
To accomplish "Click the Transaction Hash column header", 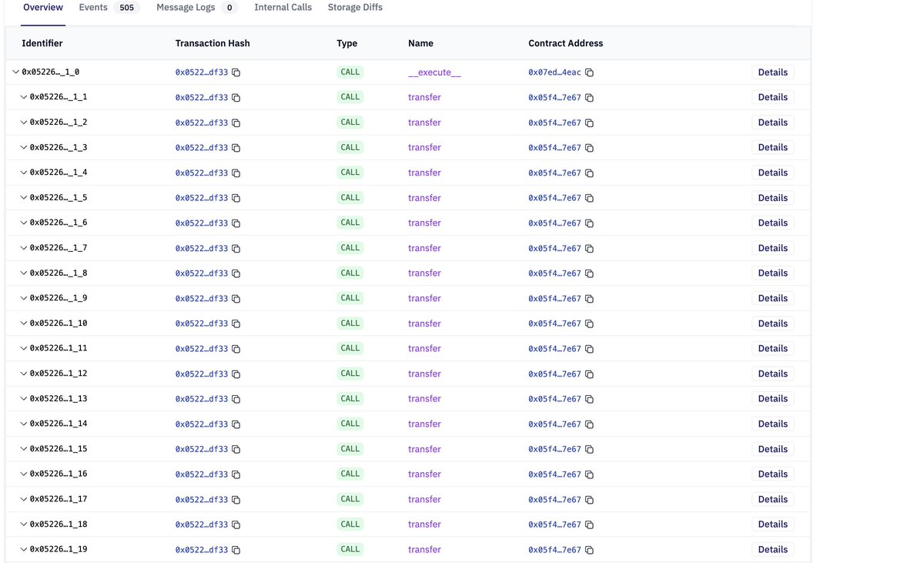I will 213,44.
